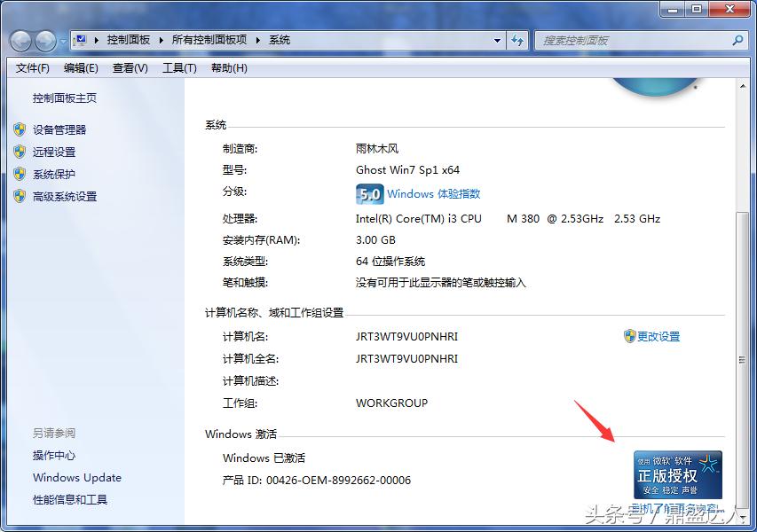Click the 微软软件正版授权 badge
The height and width of the screenshot is (532, 757).
tap(679, 474)
